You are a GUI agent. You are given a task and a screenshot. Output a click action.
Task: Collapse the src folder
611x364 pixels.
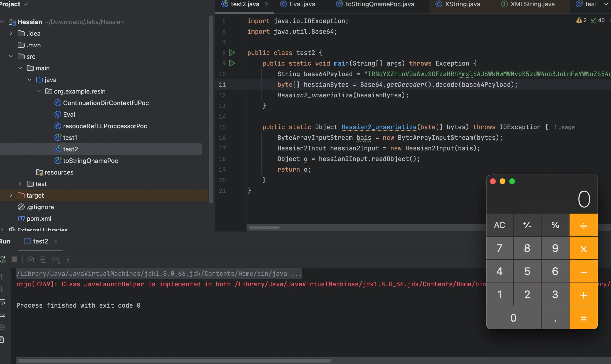(11, 57)
